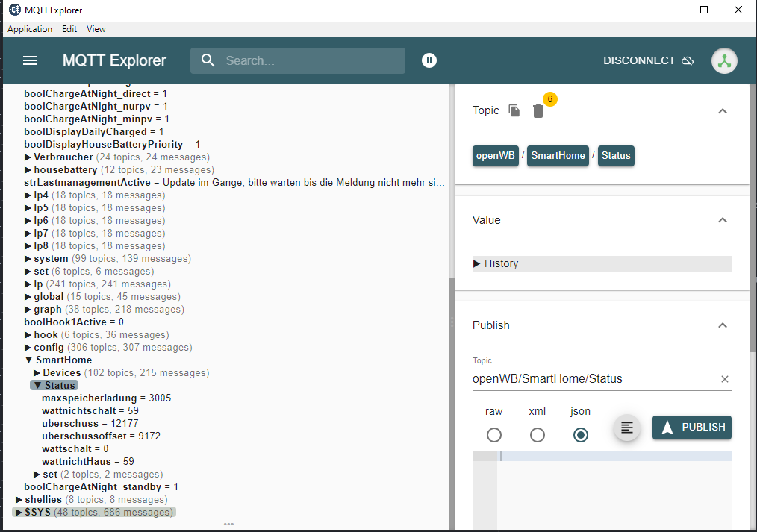Screen dimensions: 757x532
Task: Select strLastmanagementActive topic row
Action: point(234,183)
